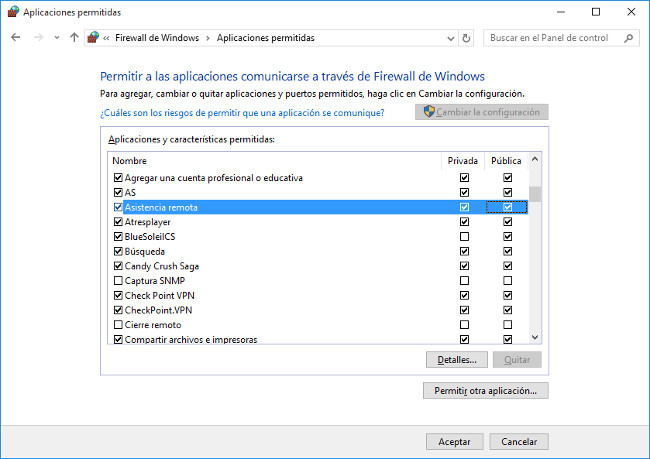Expand the breadcrumb chevron after Firewall de Windows
Image resolution: width=650 pixels, height=459 pixels.
point(208,38)
